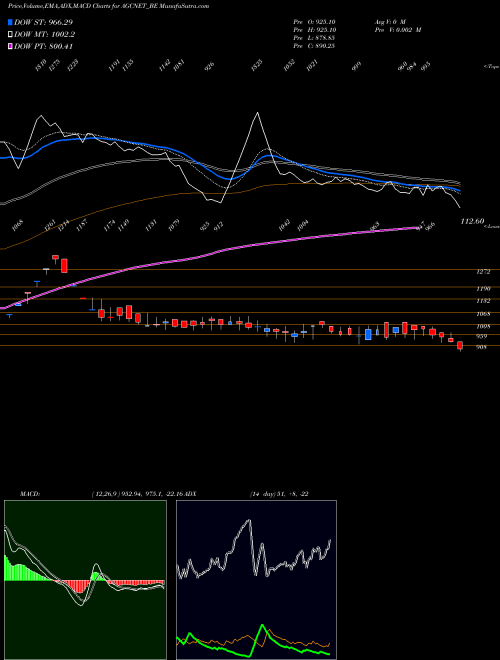The height and width of the screenshot is (660, 500).
Task: Select the 'DOW ST: 966.29' label
Action: (43, 22)
